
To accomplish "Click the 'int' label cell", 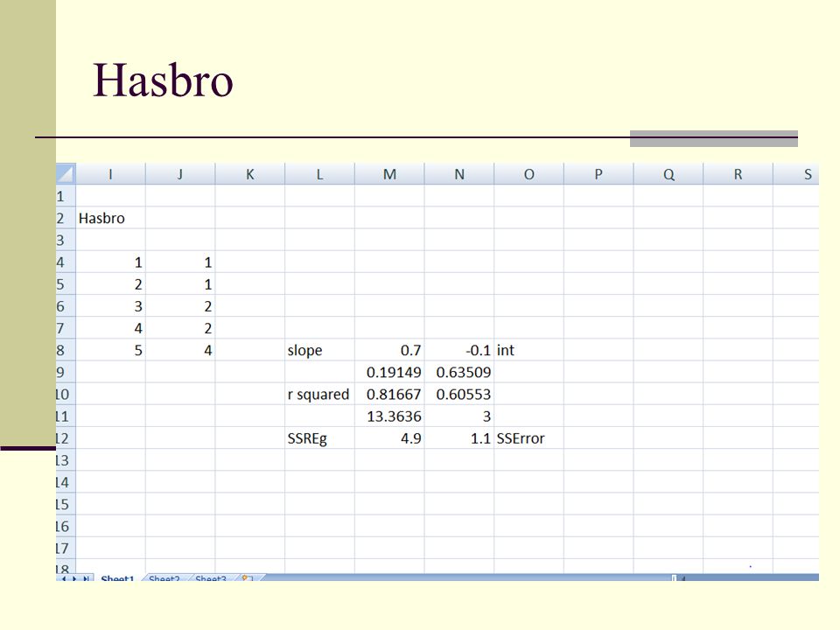I will pos(528,350).
